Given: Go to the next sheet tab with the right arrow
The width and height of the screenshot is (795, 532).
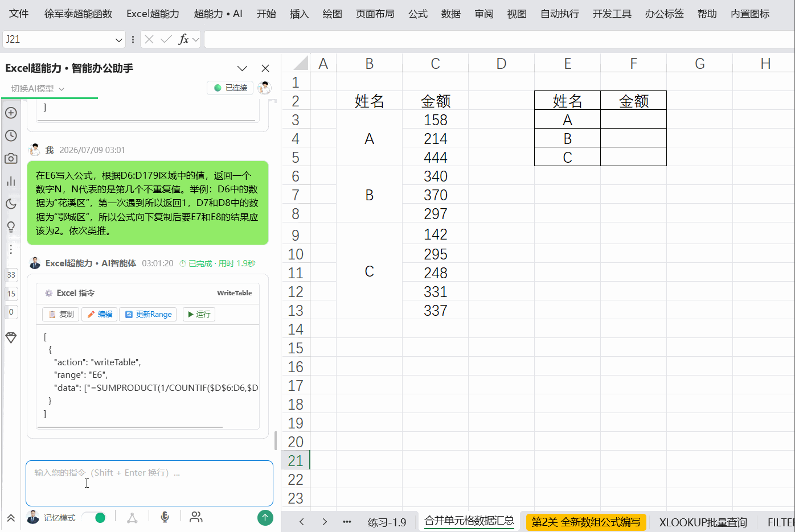Looking at the screenshot, I should 325,522.
